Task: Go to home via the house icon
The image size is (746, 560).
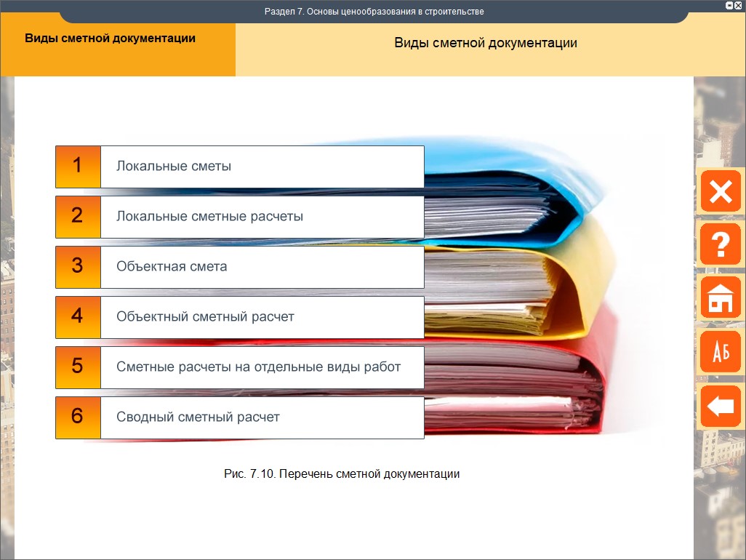Action: coord(720,298)
